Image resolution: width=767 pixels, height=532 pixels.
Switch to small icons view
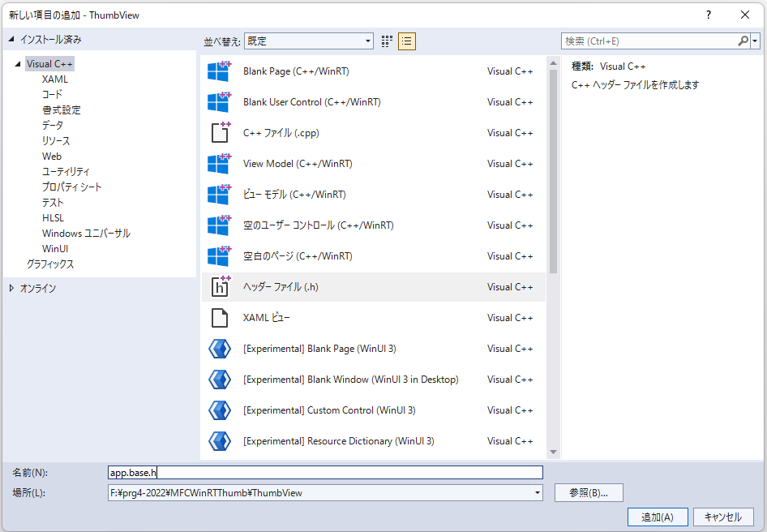click(x=387, y=41)
